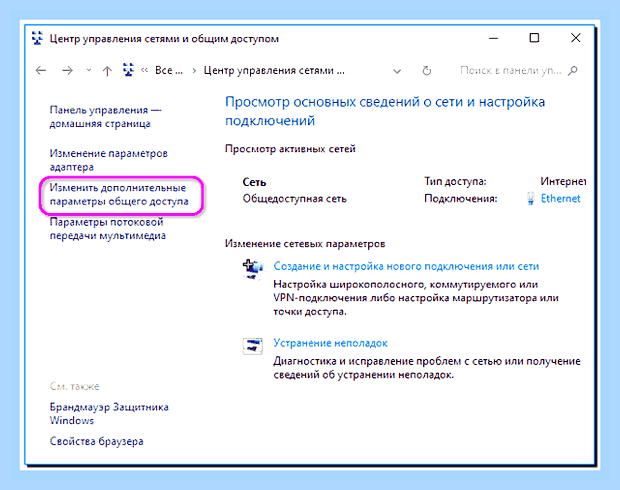Image resolution: width=620 pixels, height=490 pixels.
Task: Open 'Изменение параметров адаптера' link
Action: pyautogui.click(x=108, y=160)
